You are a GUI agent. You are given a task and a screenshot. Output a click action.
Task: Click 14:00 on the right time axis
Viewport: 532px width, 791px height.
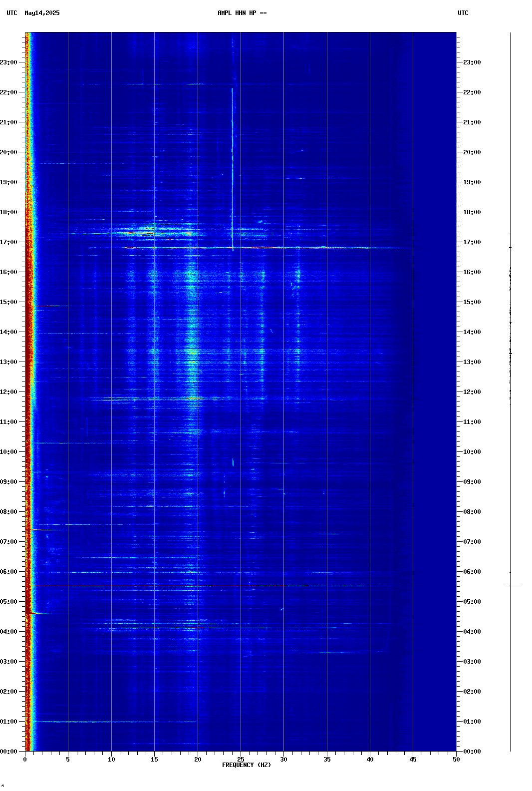pyautogui.click(x=472, y=332)
